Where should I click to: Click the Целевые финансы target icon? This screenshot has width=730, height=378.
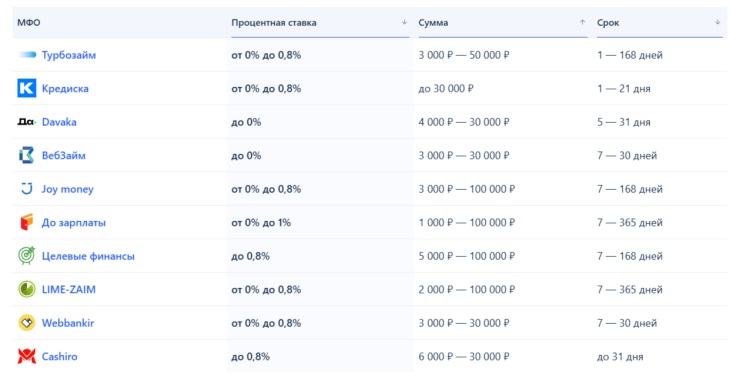[27, 256]
